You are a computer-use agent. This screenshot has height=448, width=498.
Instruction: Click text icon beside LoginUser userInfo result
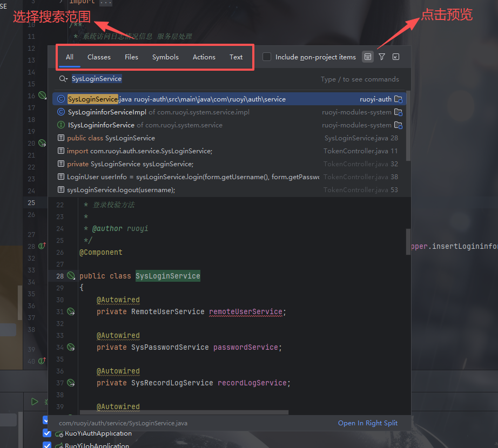(61, 177)
